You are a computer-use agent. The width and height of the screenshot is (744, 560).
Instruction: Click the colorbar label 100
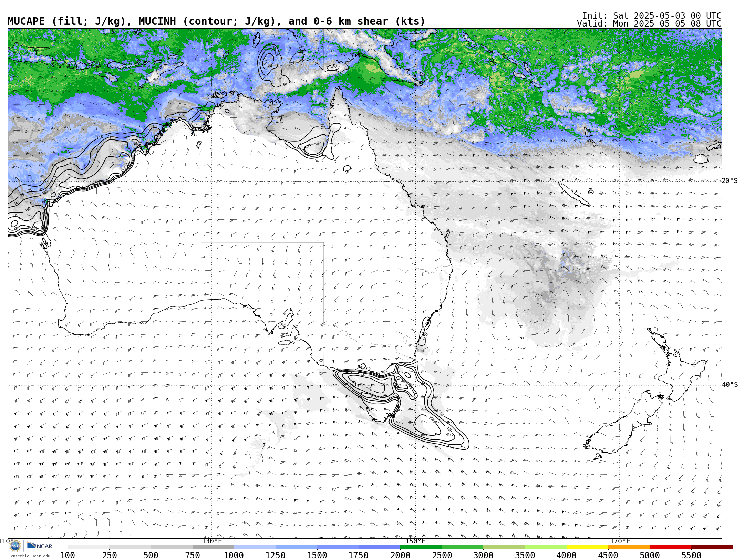pyautogui.click(x=68, y=556)
